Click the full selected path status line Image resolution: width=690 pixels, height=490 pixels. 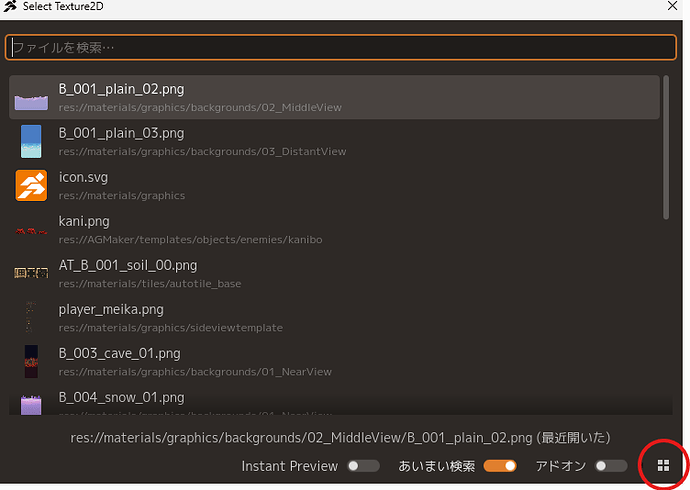(341, 438)
